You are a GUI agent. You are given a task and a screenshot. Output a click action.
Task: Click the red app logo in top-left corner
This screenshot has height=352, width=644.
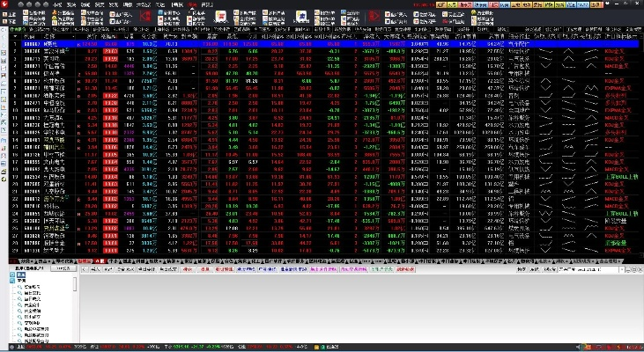click(x=5, y=4)
